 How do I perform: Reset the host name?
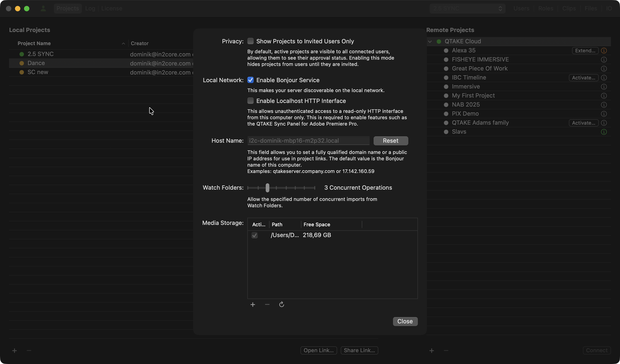click(x=390, y=141)
